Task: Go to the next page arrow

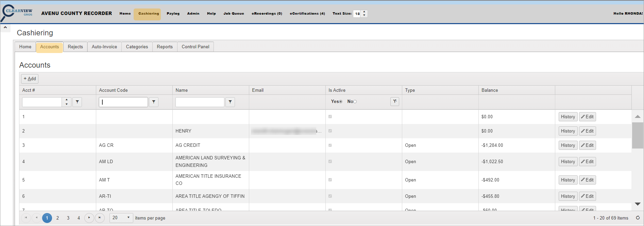Action: pyautogui.click(x=89, y=218)
